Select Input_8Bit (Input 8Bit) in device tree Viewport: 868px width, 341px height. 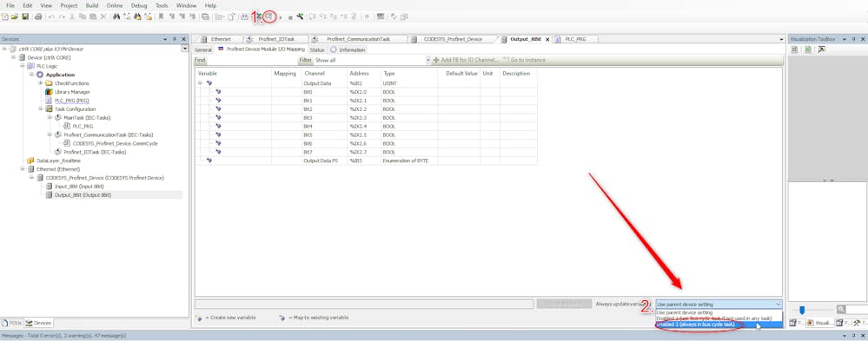point(79,187)
